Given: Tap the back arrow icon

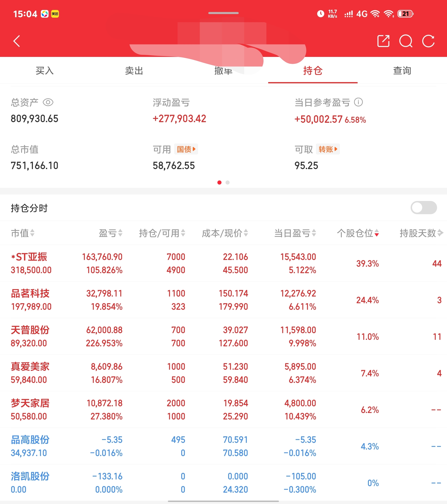Looking at the screenshot, I should point(16,41).
